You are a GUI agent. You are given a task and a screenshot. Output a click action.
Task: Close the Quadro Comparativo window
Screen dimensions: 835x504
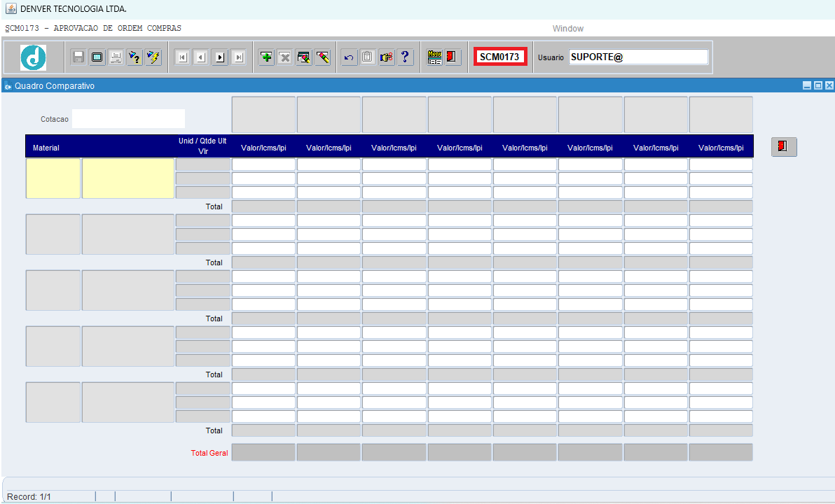[829, 85]
